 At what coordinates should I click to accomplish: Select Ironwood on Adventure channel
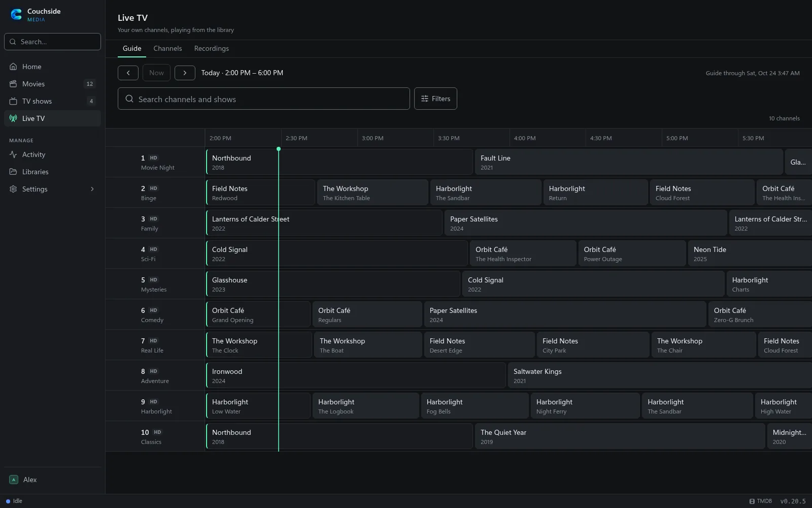pos(356,375)
